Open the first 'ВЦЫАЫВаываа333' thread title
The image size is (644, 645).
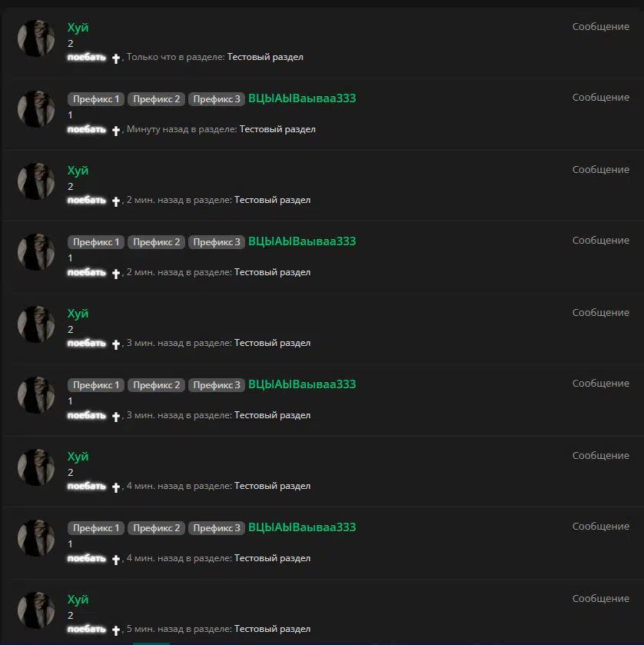(302, 98)
